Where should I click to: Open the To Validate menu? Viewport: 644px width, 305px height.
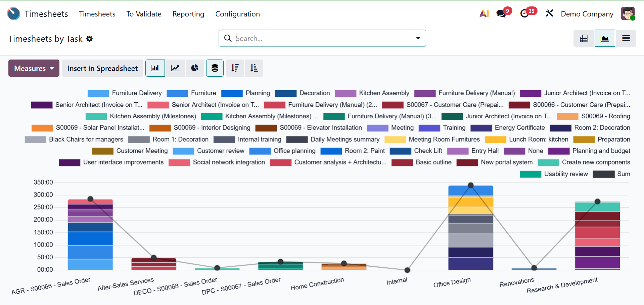point(144,14)
